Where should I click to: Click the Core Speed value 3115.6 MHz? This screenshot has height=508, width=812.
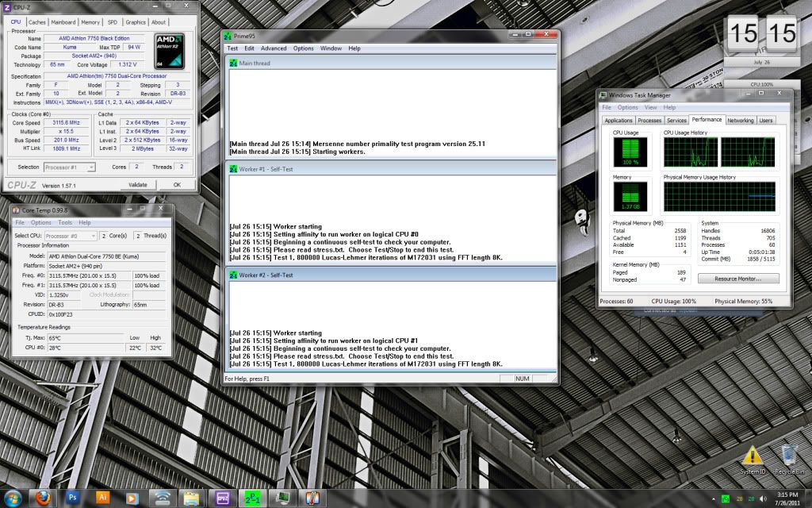pos(67,123)
